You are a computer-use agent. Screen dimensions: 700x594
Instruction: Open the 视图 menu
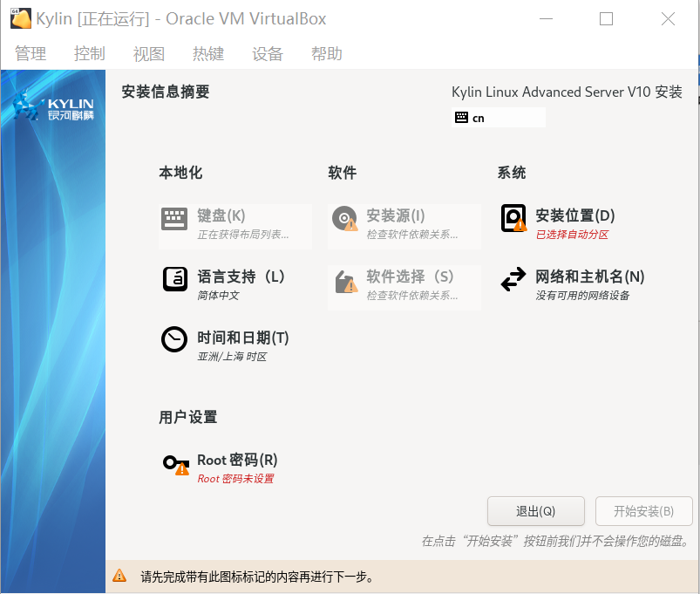(x=148, y=53)
